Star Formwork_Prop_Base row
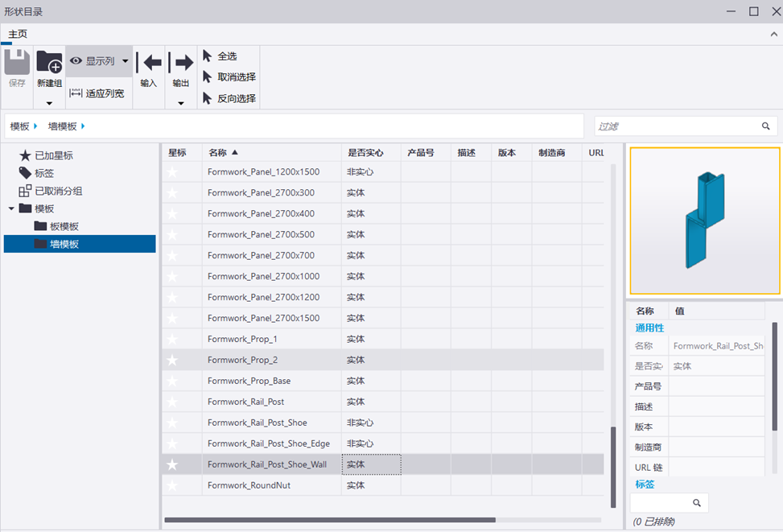This screenshot has width=783, height=532. pos(172,381)
